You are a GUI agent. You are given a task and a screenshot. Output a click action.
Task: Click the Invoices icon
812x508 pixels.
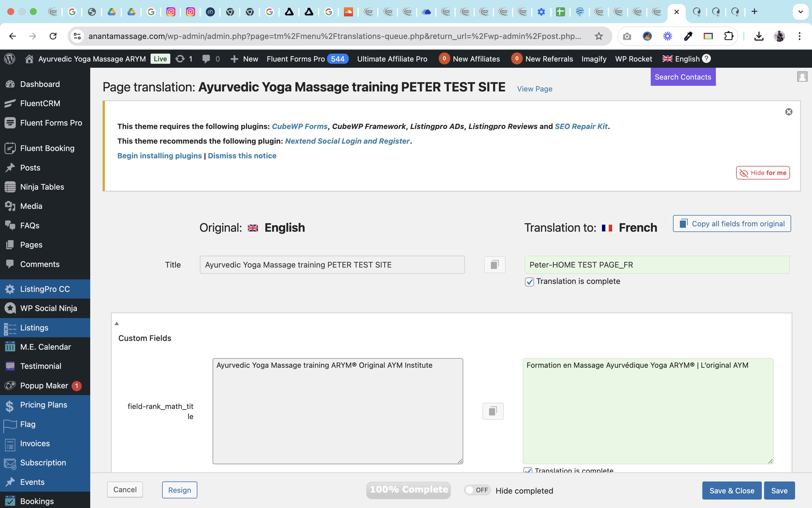10,444
